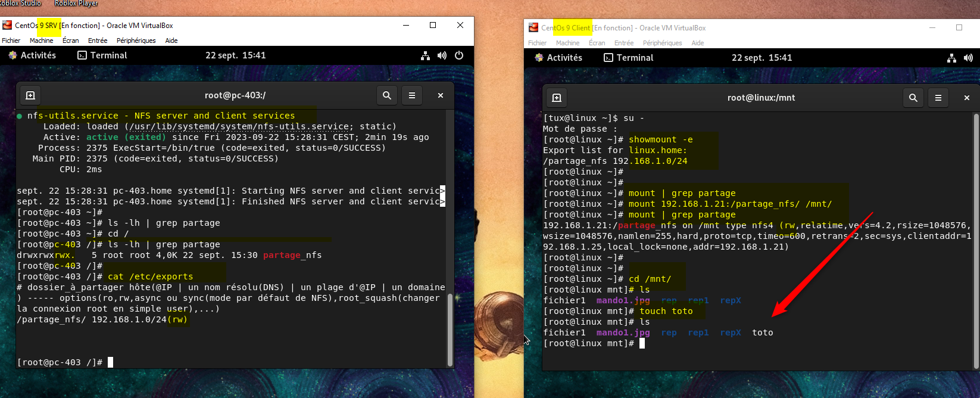Open search in SRV terminal root@pc-403
Screen dimensions: 980x398
pos(387,95)
